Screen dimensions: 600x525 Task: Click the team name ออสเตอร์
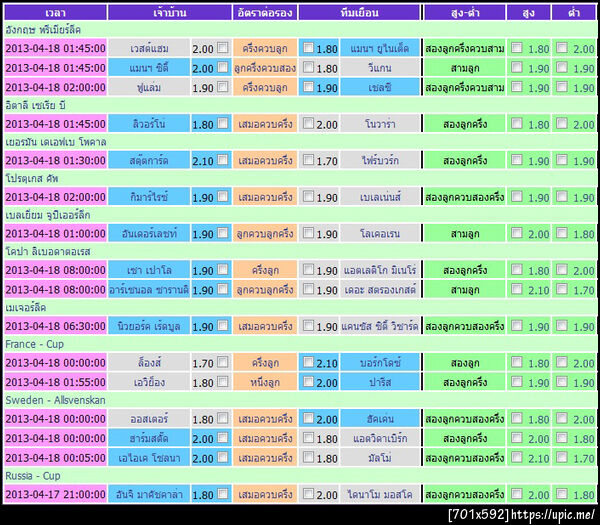point(149,419)
